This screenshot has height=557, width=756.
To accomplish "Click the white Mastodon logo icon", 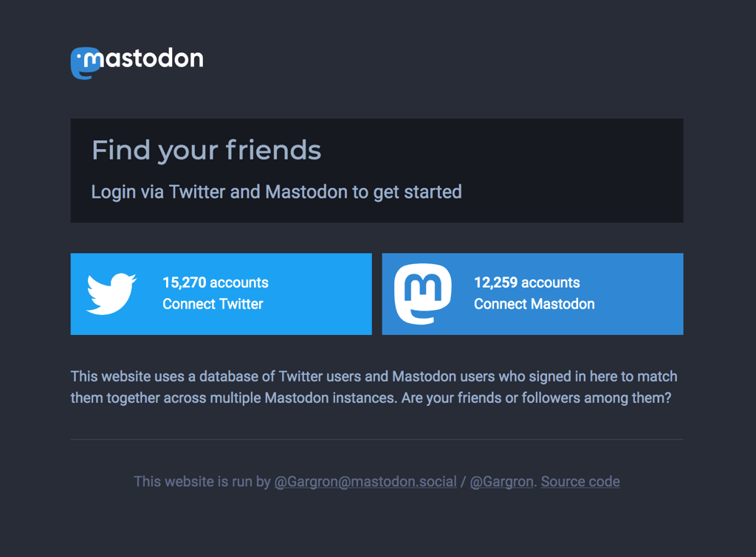I will (x=423, y=294).
